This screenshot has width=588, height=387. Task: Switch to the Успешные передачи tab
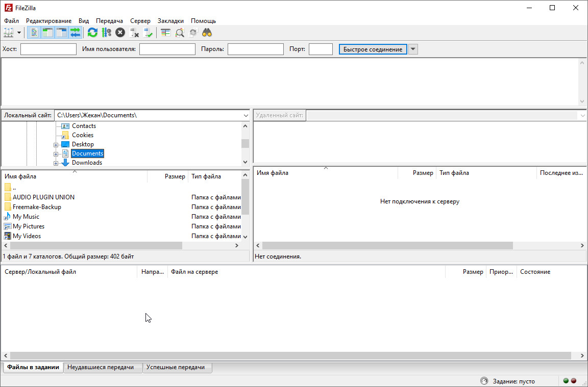[x=175, y=367]
